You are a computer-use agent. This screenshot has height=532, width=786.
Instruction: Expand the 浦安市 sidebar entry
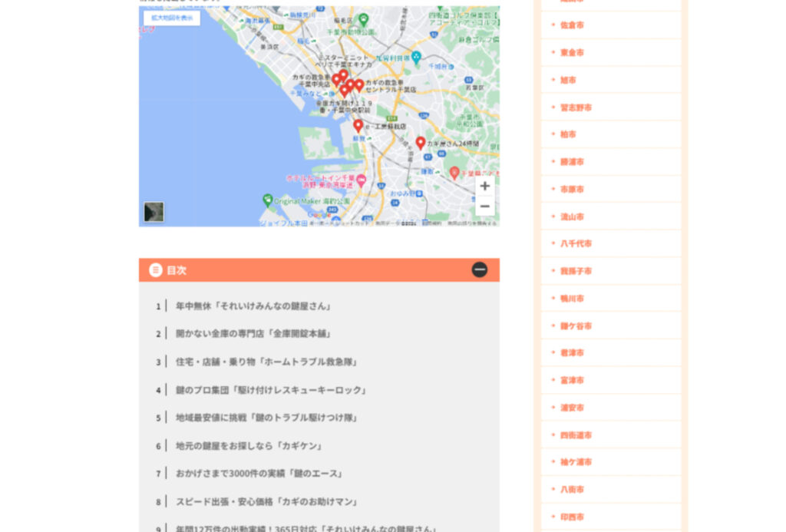coord(572,408)
